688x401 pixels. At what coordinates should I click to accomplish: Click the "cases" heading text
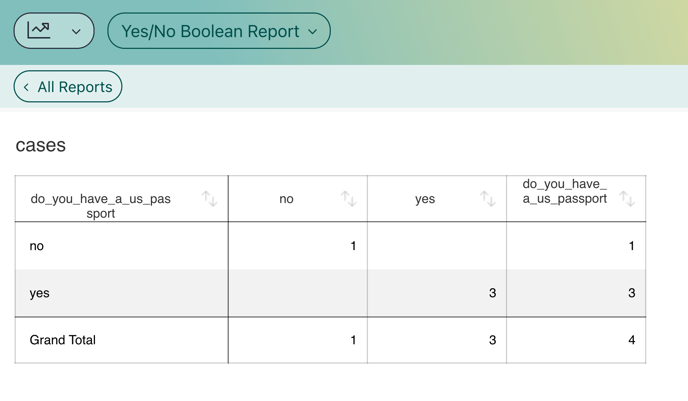41,145
